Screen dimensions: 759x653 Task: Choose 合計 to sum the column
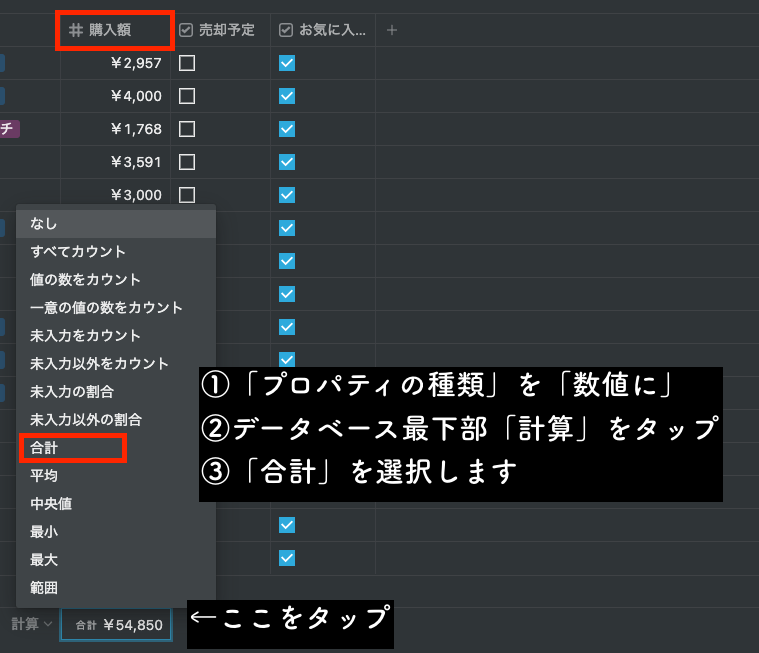(116, 448)
